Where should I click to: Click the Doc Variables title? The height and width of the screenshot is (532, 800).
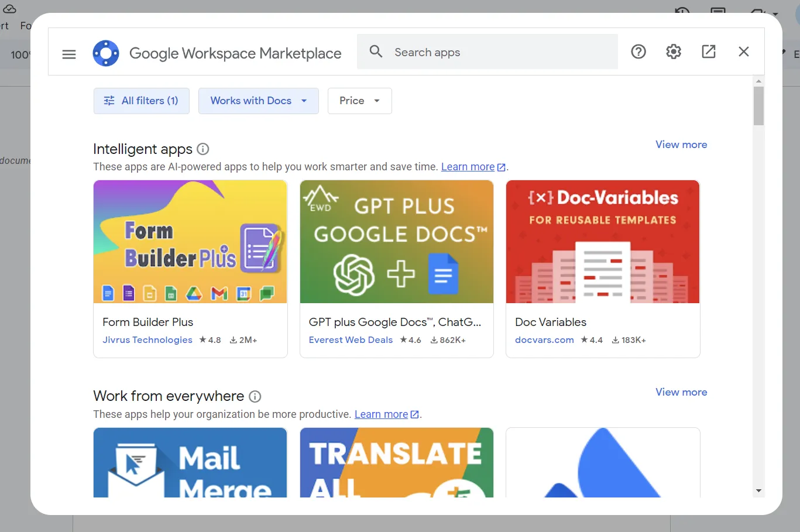pos(551,322)
